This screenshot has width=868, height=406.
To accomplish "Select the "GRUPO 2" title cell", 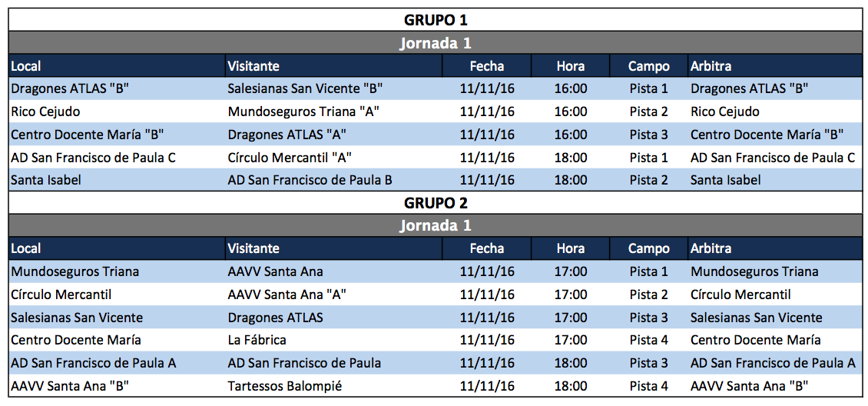I will tap(435, 203).
